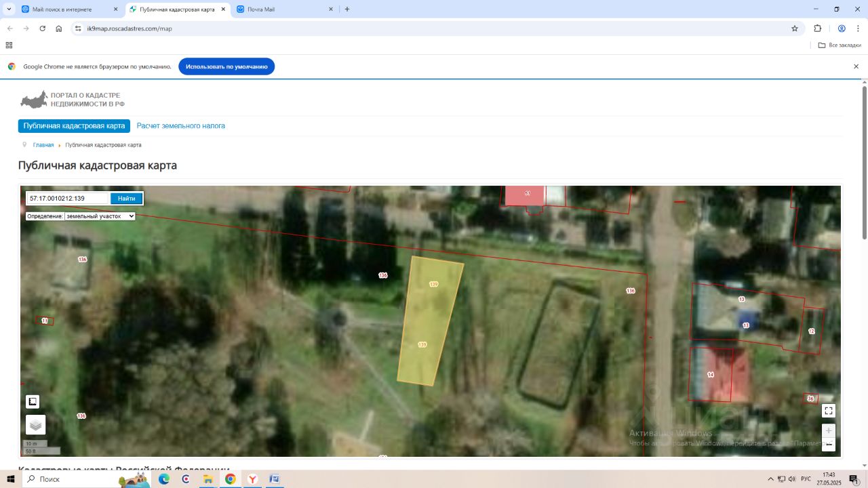The image size is (868, 488).
Task: Open the Chrome three-dot menu
Action: (x=857, y=28)
